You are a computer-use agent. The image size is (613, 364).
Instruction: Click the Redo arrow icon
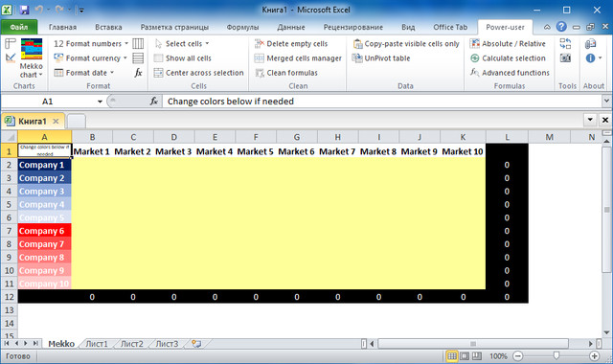(59, 10)
